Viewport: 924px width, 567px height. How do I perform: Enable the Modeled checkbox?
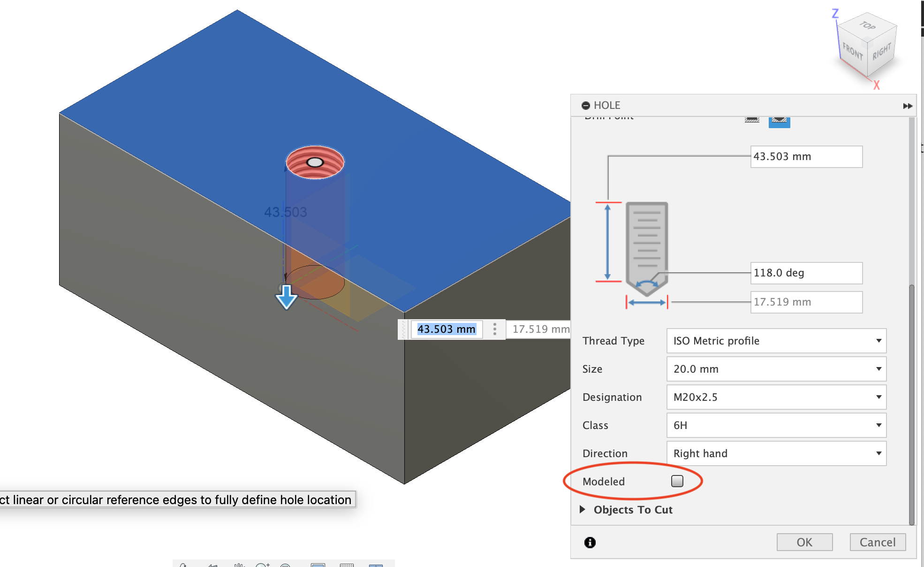click(x=677, y=481)
